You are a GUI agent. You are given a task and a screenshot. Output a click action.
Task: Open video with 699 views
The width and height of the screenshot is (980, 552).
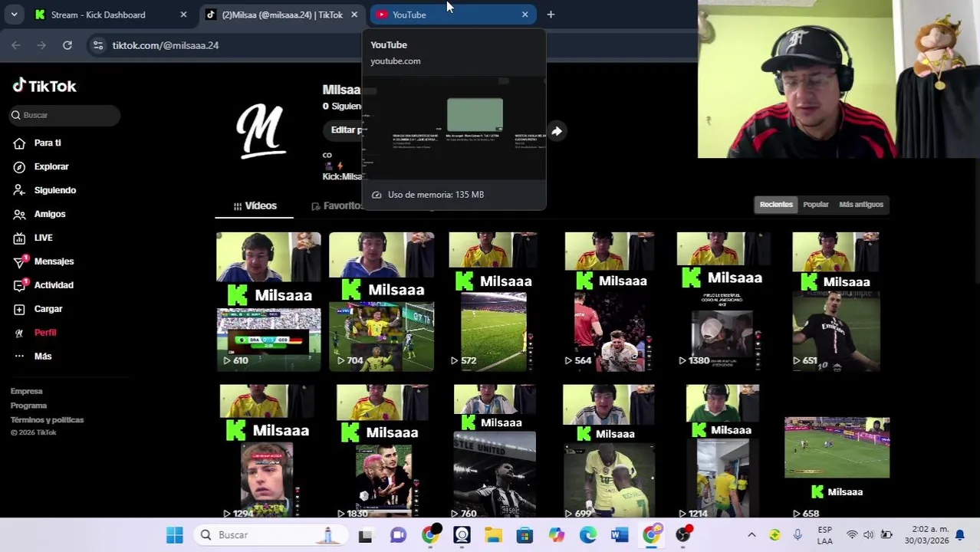609,452
